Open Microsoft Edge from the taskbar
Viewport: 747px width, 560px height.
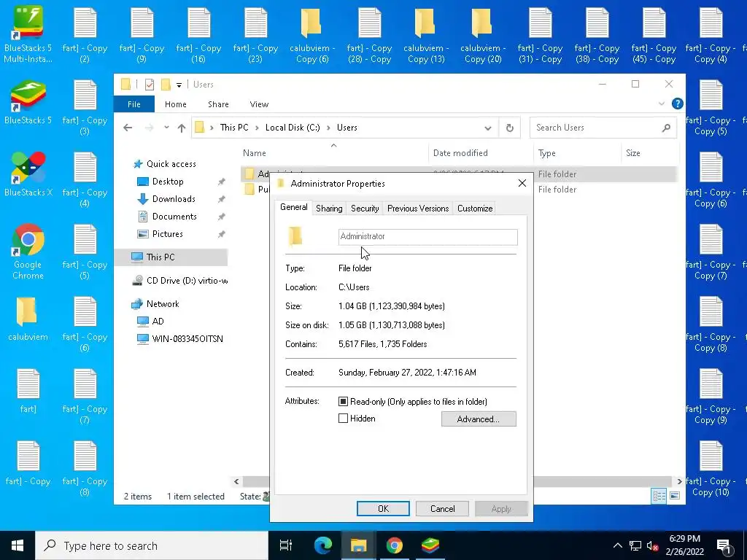click(x=323, y=545)
